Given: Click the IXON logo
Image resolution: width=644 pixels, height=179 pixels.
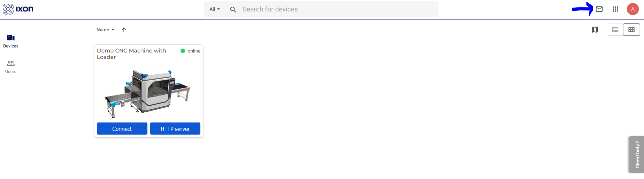Looking at the screenshot, I should click(18, 9).
